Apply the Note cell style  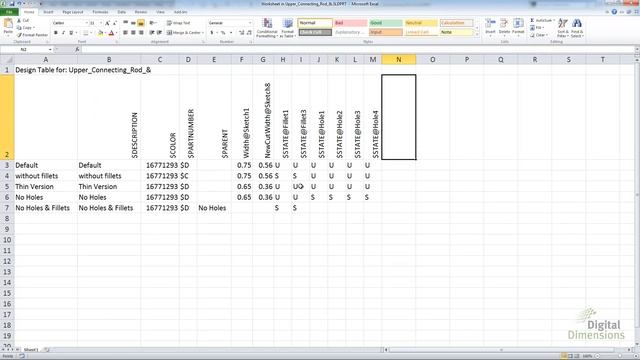pos(456,32)
